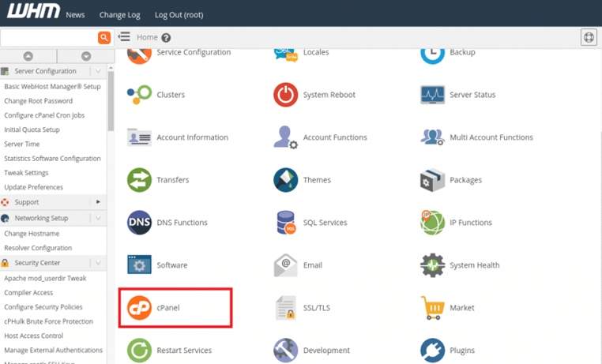Open Statistics Software Configuration
This screenshot has width=602, height=364.
click(x=52, y=159)
